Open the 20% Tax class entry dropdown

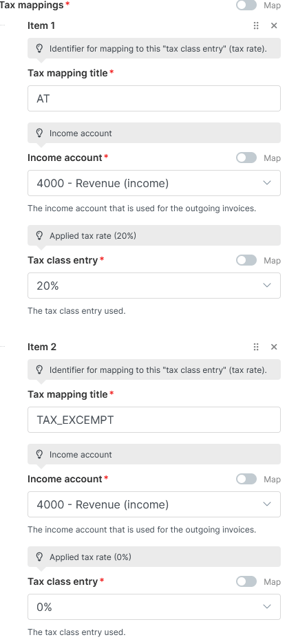click(x=154, y=286)
